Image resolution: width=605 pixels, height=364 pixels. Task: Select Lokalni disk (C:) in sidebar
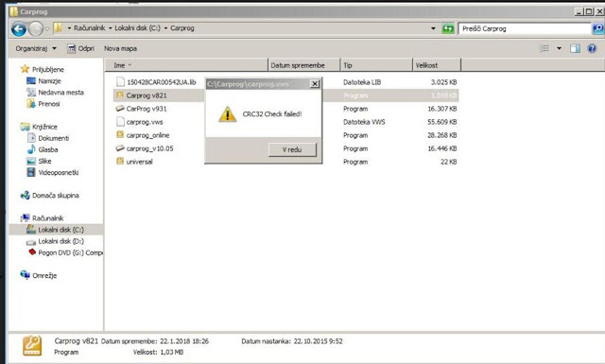60,230
